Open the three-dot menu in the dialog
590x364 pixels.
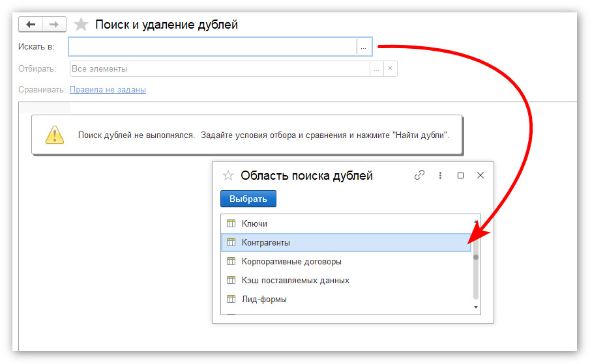(x=440, y=175)
